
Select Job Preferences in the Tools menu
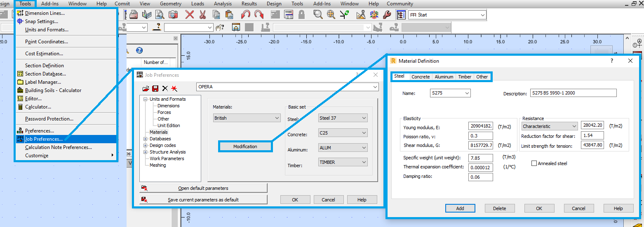point(66,139)
